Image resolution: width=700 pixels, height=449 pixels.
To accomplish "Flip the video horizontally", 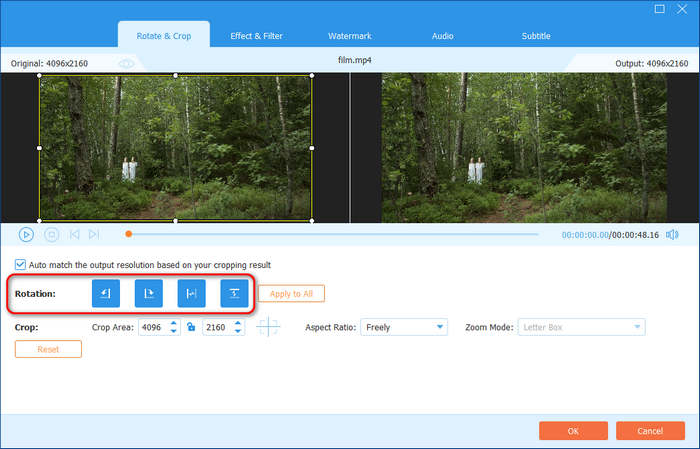I will click(191, 293).
